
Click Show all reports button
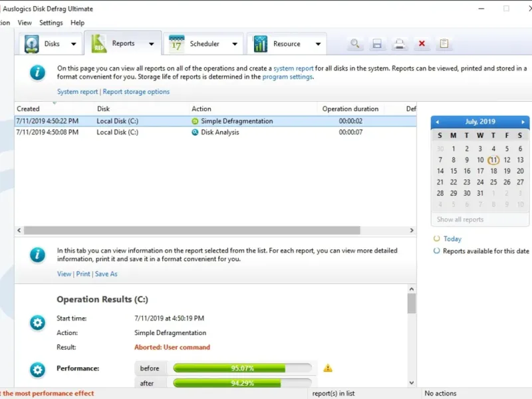tap(460, 219)
